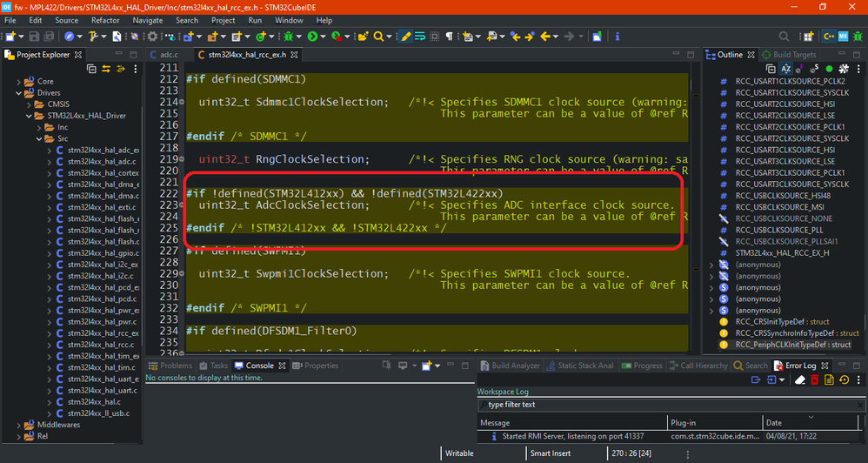Click the green Run button icon
The height and width of the screenshot is (463, 868).
click(313, 37)
